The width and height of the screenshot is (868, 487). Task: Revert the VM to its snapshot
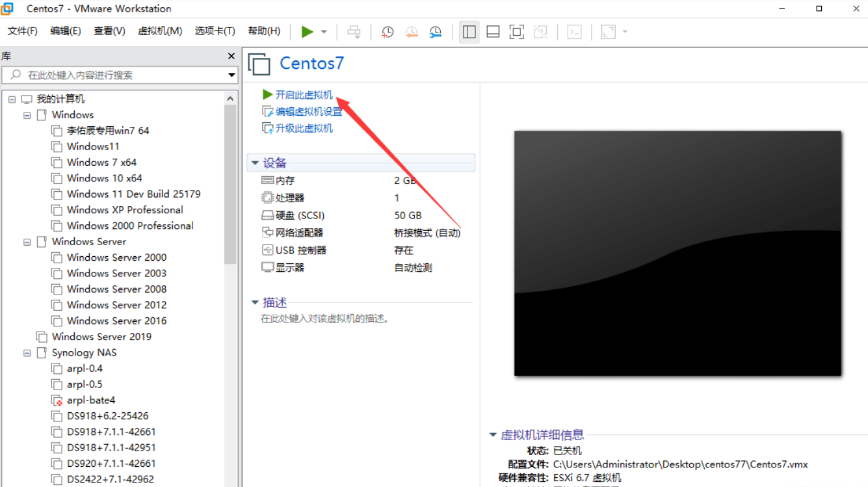[x=411, y=31]
